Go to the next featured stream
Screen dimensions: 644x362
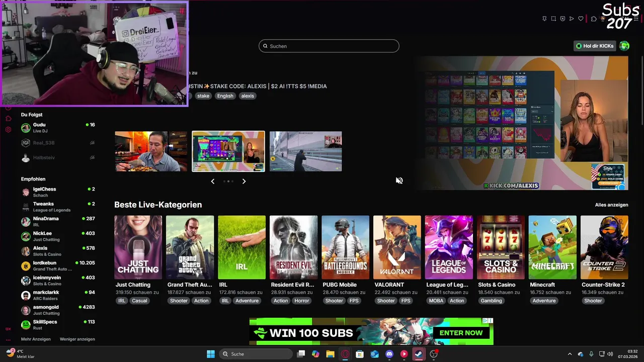pos(244,181)
